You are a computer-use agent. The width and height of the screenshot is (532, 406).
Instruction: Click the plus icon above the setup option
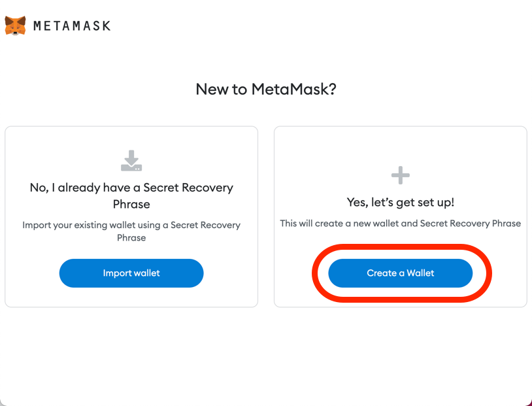coord(400,175)
